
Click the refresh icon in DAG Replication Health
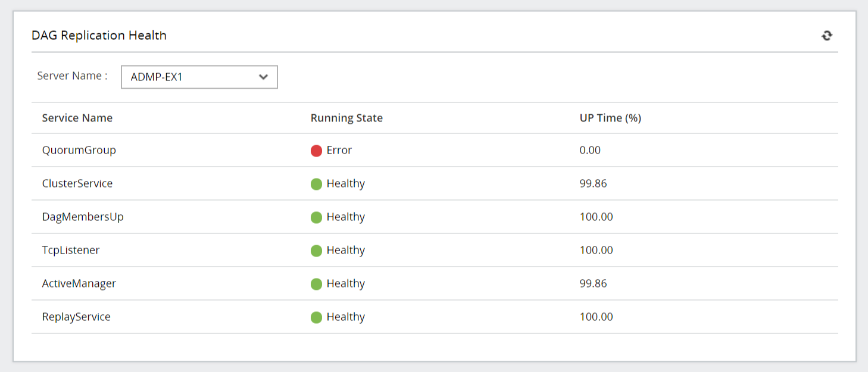click(826, 36)
